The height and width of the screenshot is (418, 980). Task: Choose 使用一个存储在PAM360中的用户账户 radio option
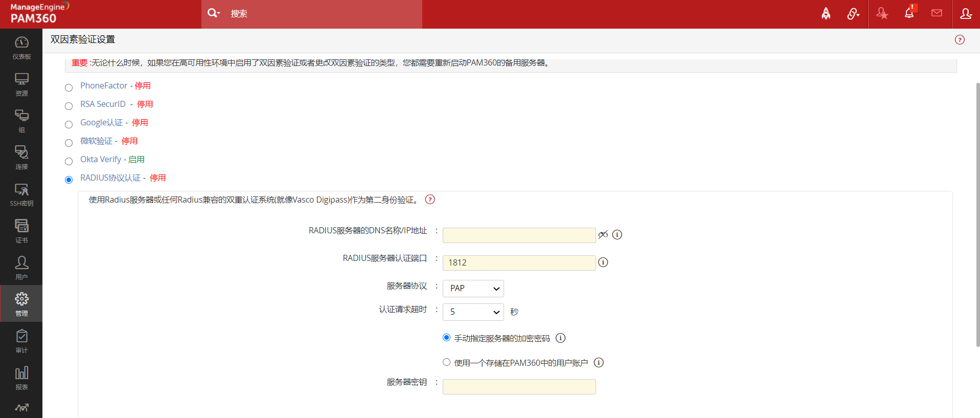tap(447, 362)
